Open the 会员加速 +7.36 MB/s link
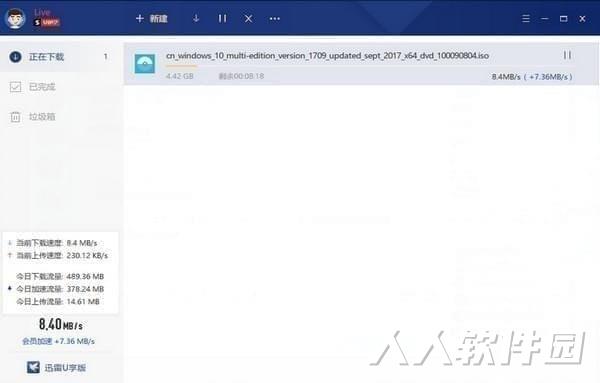Image resolution: width=600 pixels, height=383 pixels. (58, 341)
